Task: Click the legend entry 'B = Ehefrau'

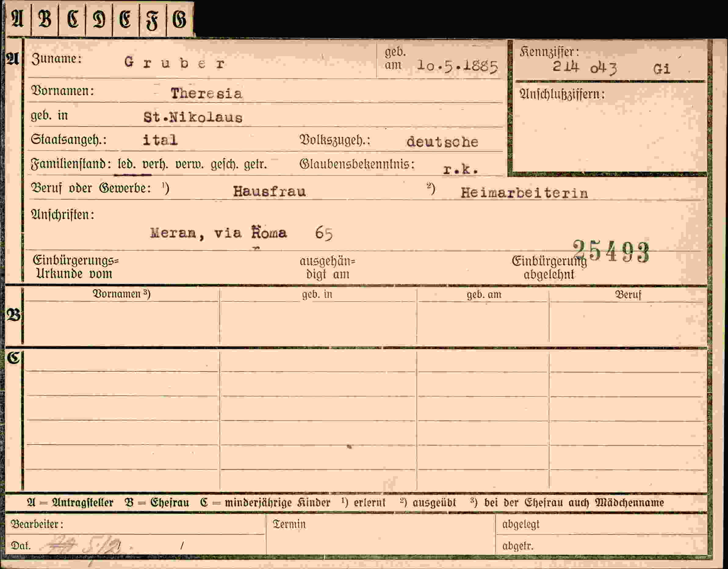Action: [x=157, y=503]
